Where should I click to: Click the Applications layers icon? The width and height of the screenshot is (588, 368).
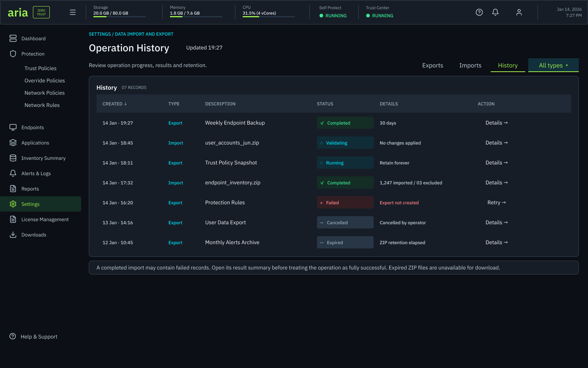pyautogui.click(x=13, y=143)
